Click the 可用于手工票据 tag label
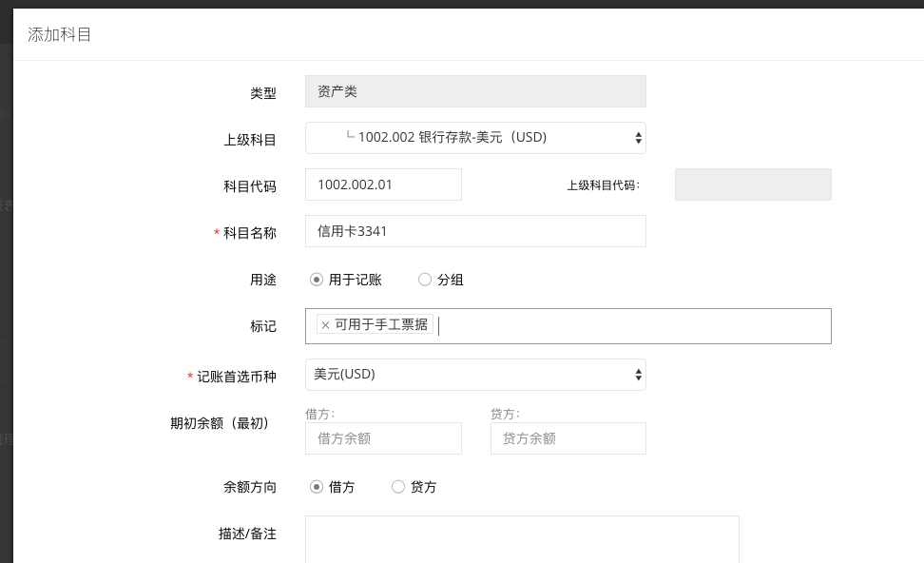Screen dimensions: 924x563 381,325
